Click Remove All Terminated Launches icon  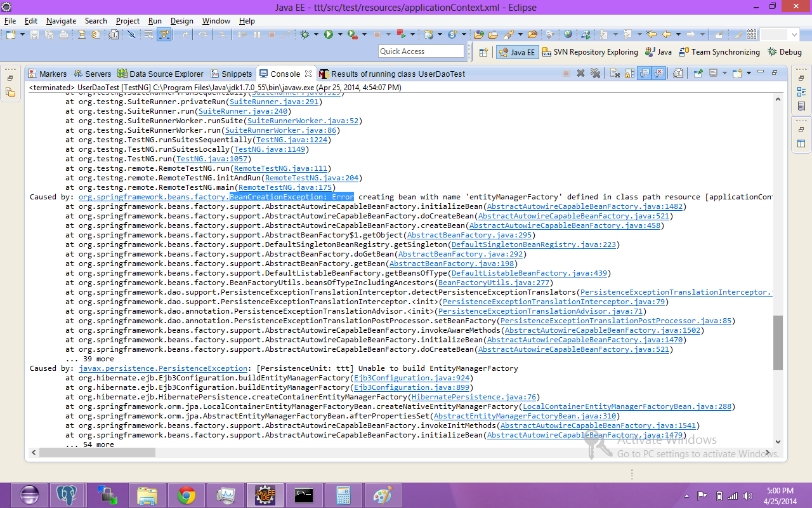pyautogui.click(x=595, y=74)
